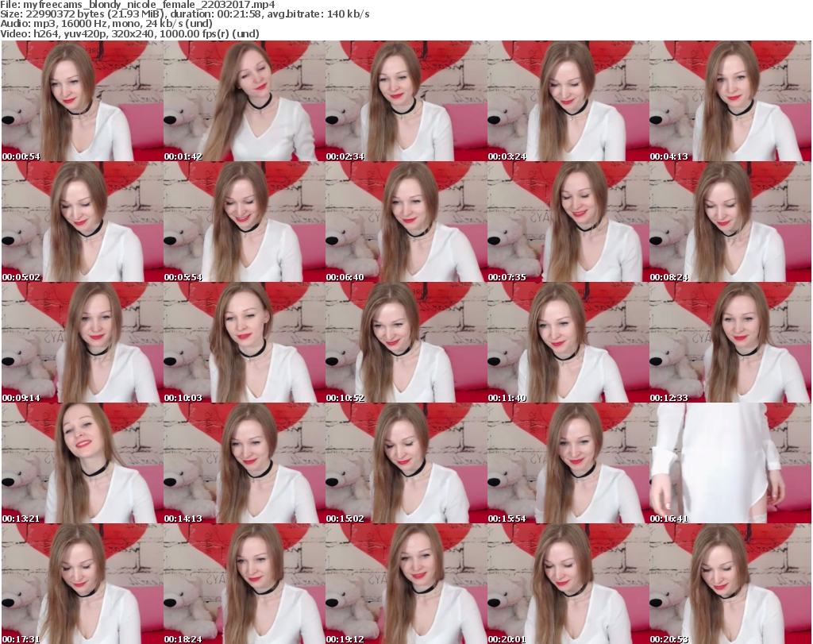Screen dimensions: 813x644
Task: Choose the thumbnail frame at 00:11:40
Action: click(x=568, y=342)
